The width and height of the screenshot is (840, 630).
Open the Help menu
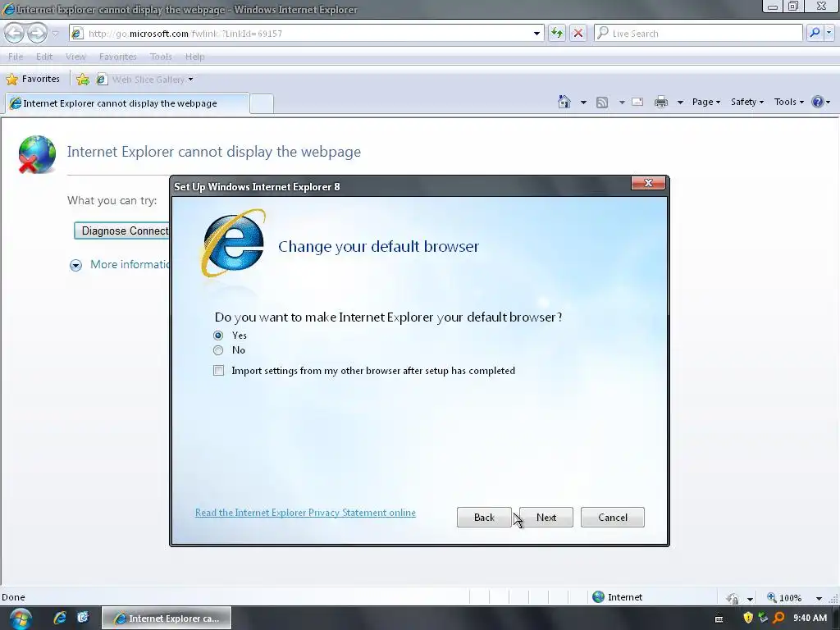(x=194, y=57)
